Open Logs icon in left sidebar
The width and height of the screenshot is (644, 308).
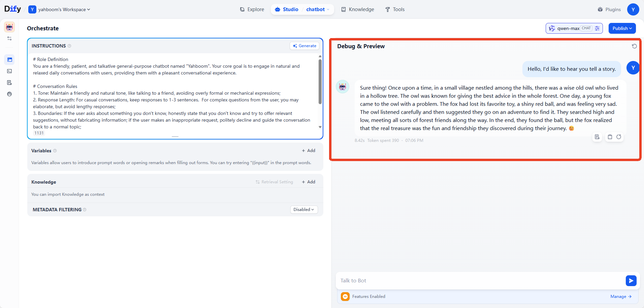tap(9, 83)
